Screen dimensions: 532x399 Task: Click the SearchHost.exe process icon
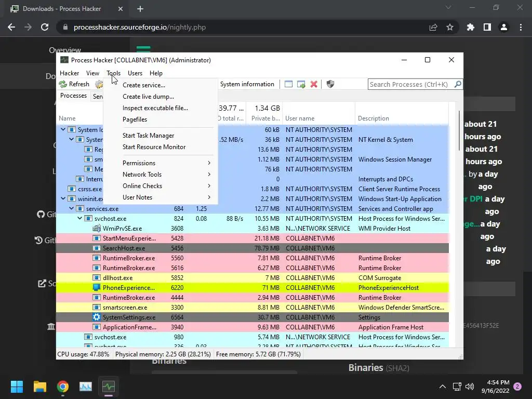(x=96, y=248)
